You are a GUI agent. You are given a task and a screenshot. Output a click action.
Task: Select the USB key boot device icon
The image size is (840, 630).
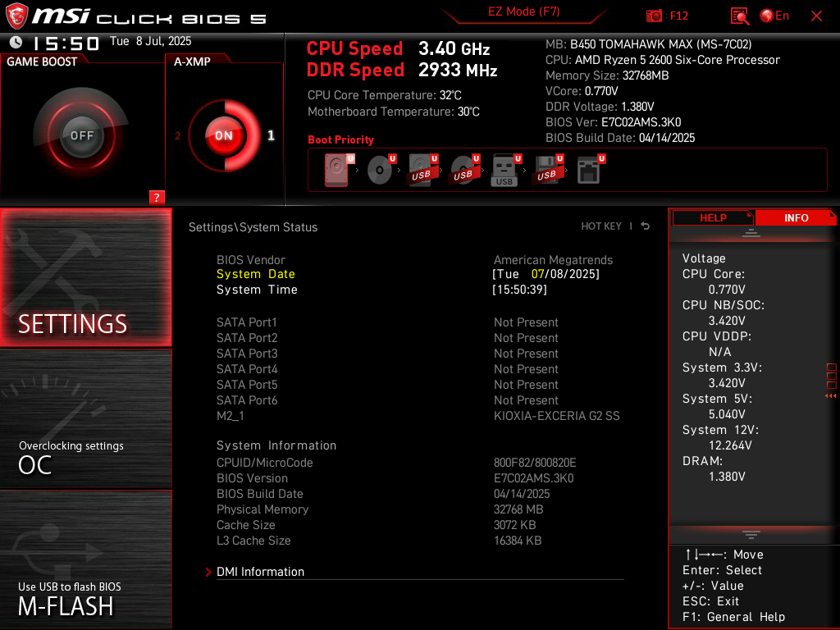coord(506,170)
